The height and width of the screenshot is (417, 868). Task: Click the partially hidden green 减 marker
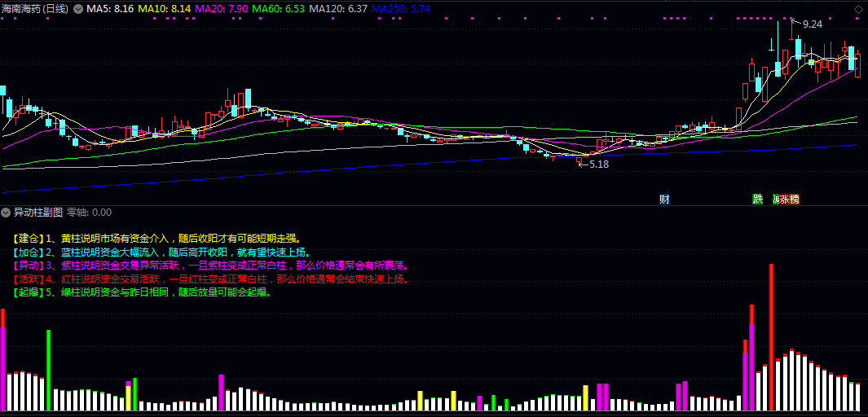pyautogui.click(x=776, y=199)
